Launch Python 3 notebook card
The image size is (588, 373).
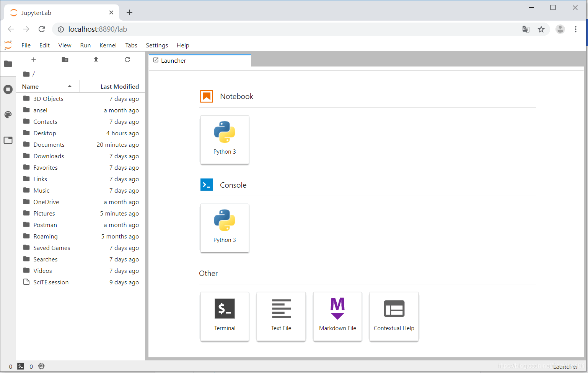pyautogui.click(x=225, y=140)
